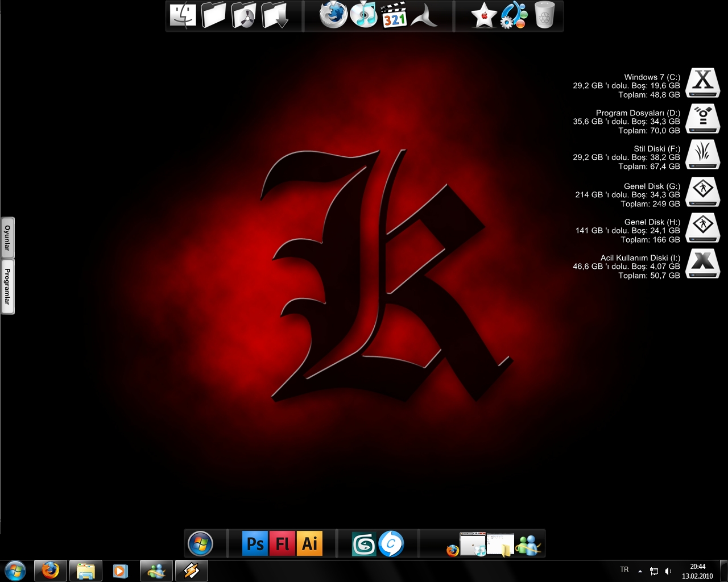Open the downloads arrow folder in top dock
The image size is (728, 582).
point(275,15)
